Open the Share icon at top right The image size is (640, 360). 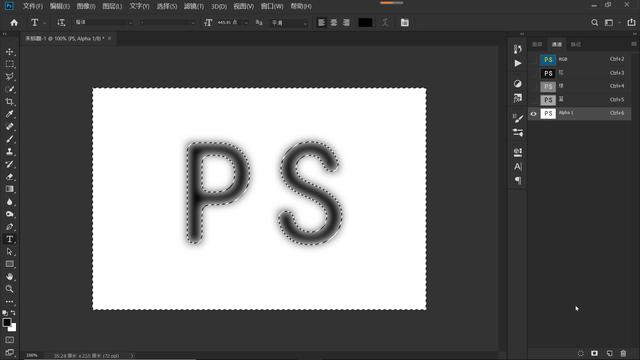(x=631, y=23)
